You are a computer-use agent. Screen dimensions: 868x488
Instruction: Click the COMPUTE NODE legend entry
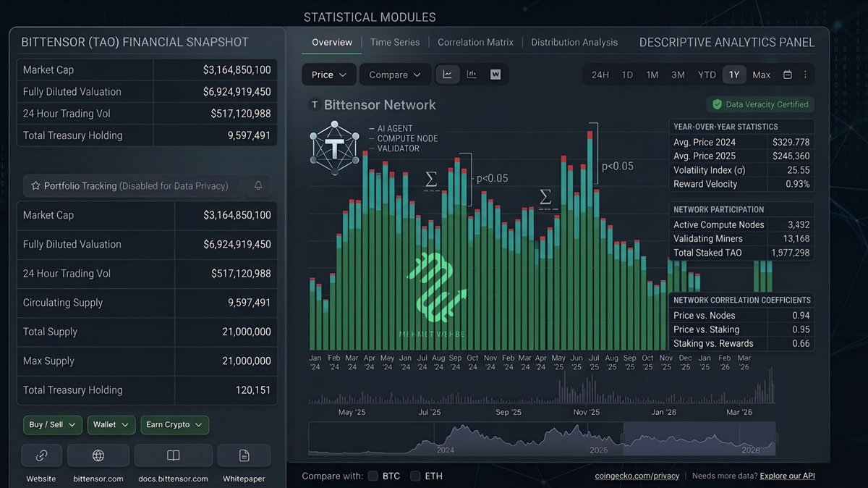pos(403,138)
